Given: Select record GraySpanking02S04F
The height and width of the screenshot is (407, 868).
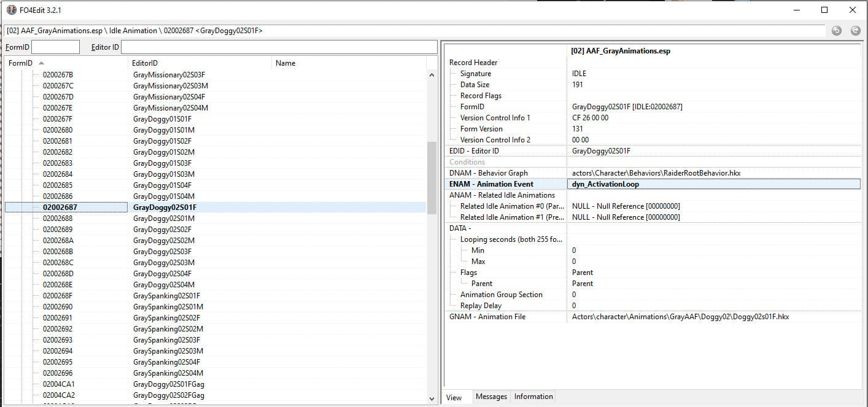Looking at the screenshot, I should click(215, 362).
